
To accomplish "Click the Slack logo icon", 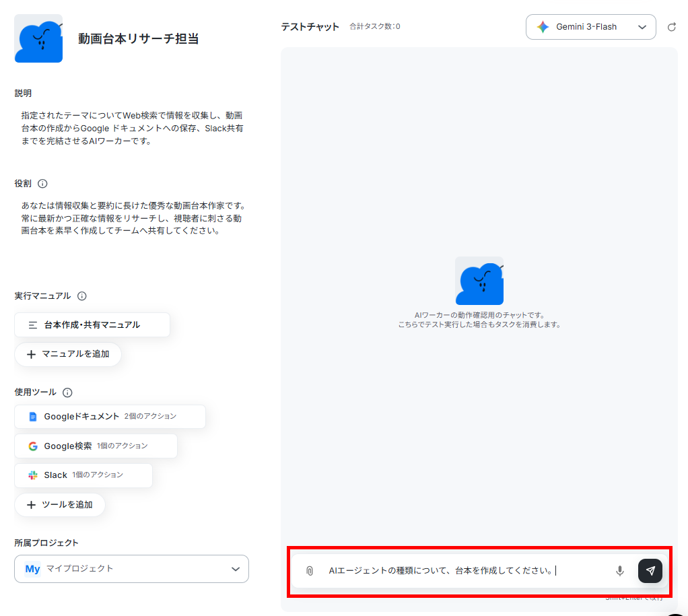I will [x=33, y=475].
